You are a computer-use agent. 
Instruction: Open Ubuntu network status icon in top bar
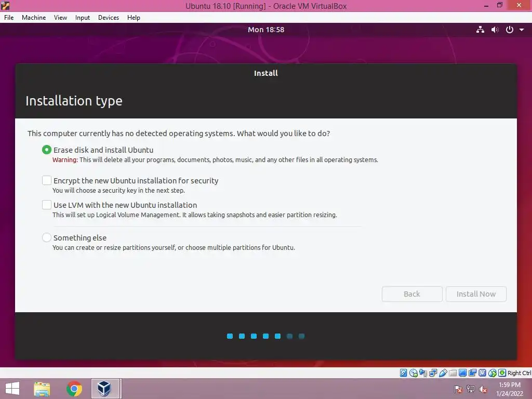point(480,30)
